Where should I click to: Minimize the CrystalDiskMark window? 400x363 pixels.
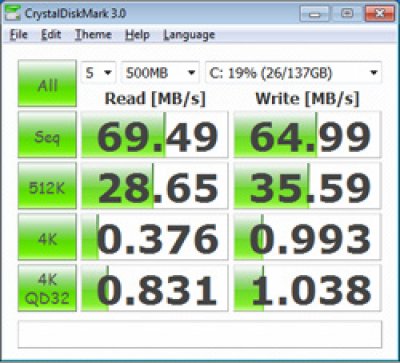point(314,14)
